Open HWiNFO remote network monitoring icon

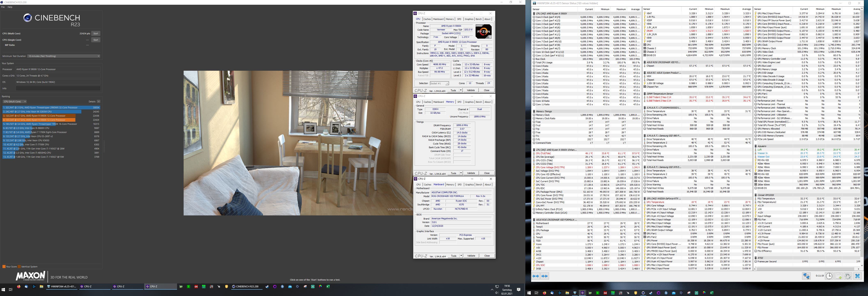coord(806,276)
